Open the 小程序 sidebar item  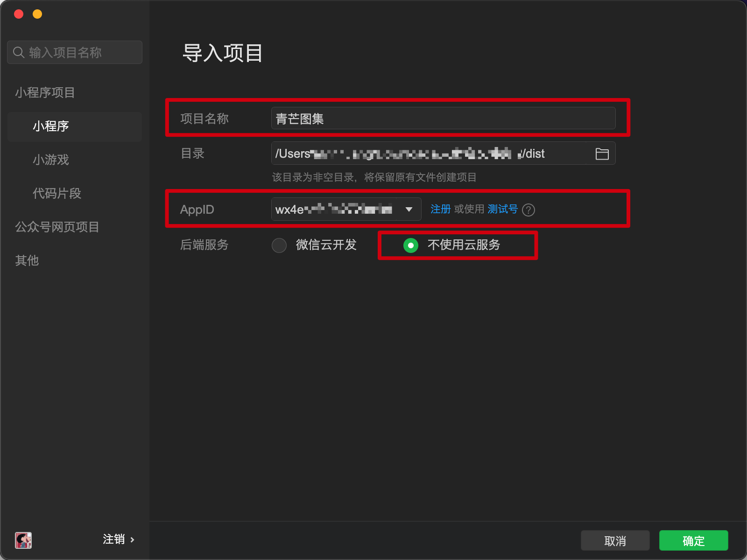pyautogui.click(x=75, y=126)
